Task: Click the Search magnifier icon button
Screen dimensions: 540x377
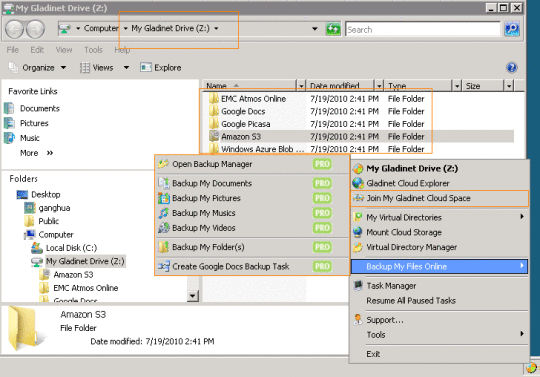Action: tap(512, 29)
